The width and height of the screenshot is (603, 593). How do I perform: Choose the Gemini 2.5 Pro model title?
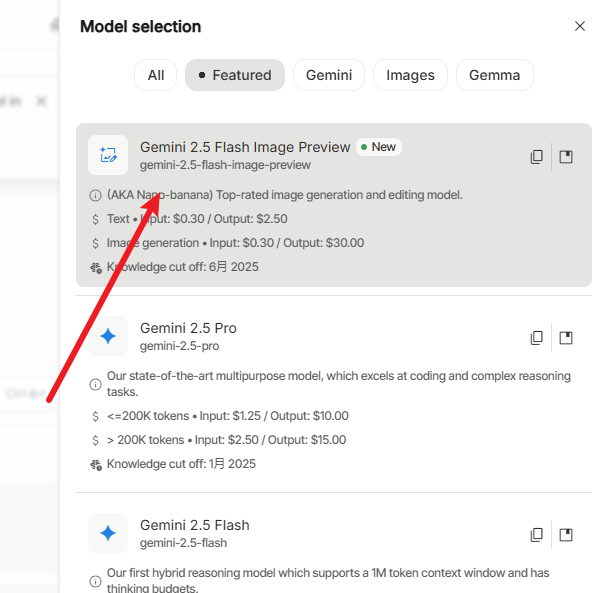click(188, 328)
